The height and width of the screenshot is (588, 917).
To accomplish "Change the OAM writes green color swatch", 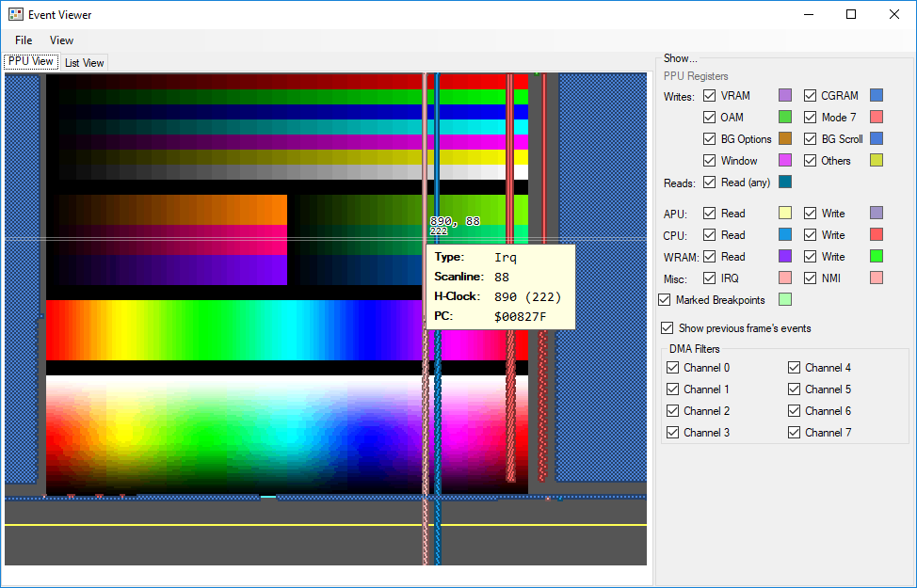I will pos(785,117).
